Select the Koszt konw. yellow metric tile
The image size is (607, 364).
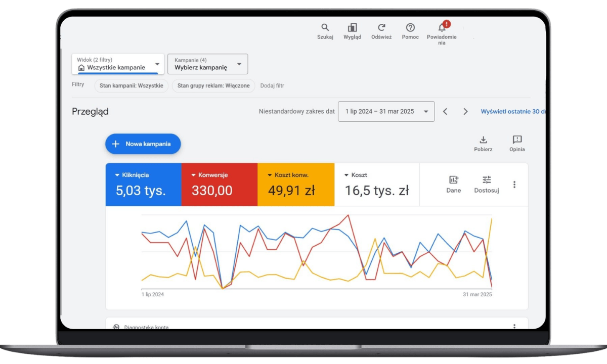pos(296,185)
